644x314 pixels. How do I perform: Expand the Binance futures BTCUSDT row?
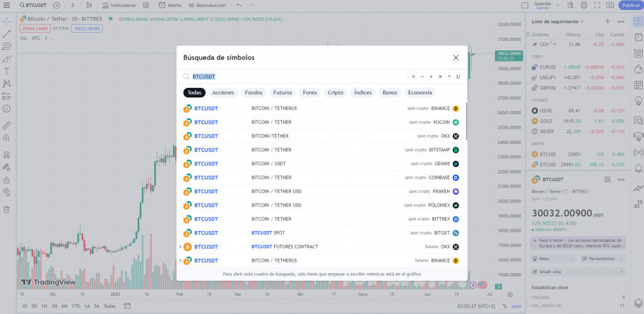point(180,260)
